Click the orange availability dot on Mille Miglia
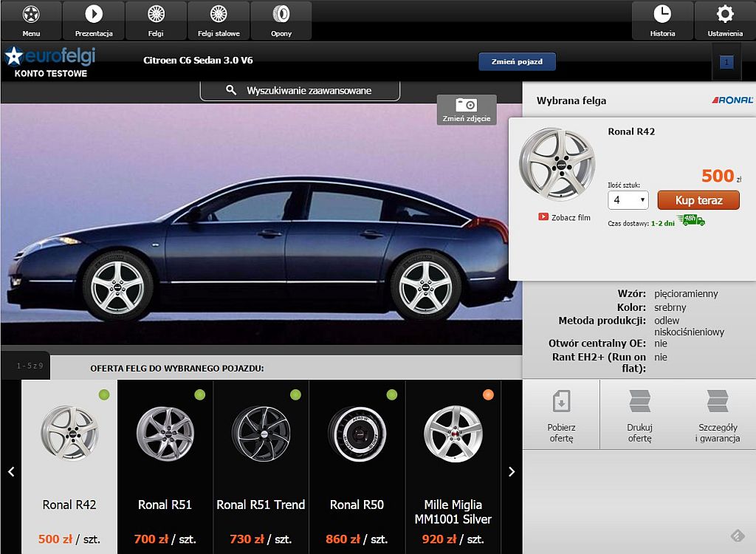This screenshot has width=756, height=554. click(488, 394)
